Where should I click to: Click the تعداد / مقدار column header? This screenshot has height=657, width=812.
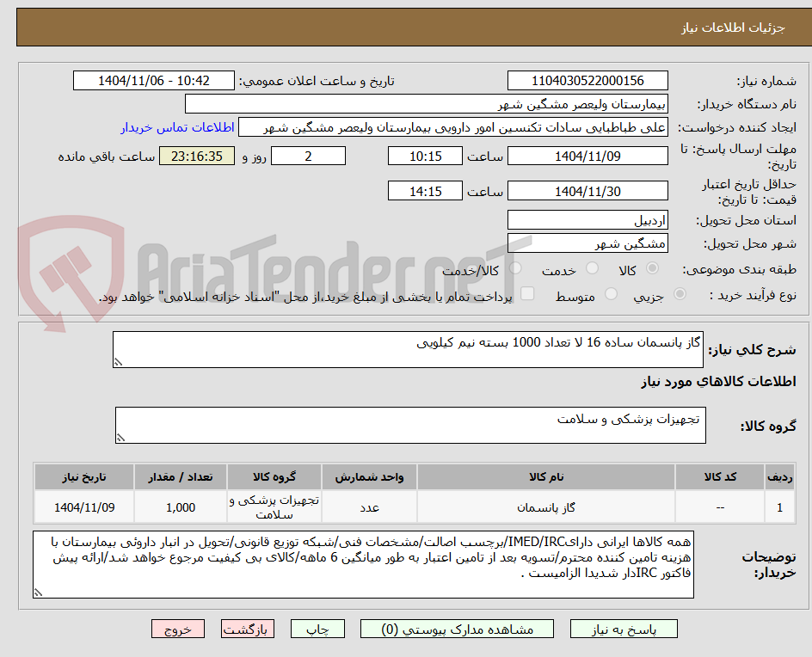point(181,476)
